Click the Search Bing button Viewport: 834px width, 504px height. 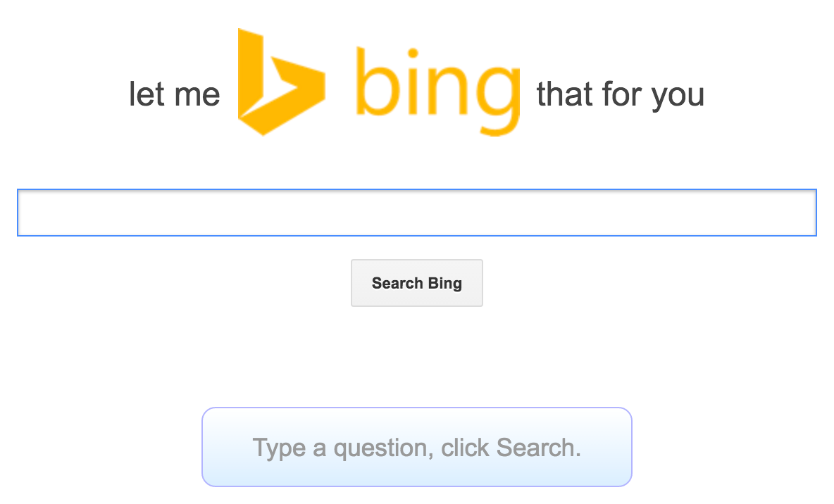(x=417, y=283)
